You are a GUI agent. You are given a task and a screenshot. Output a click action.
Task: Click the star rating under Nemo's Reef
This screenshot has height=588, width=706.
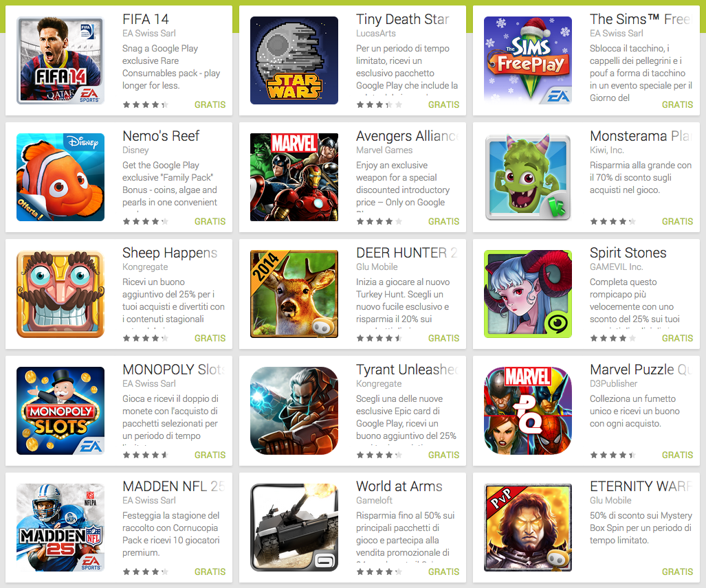coord(146,221)
